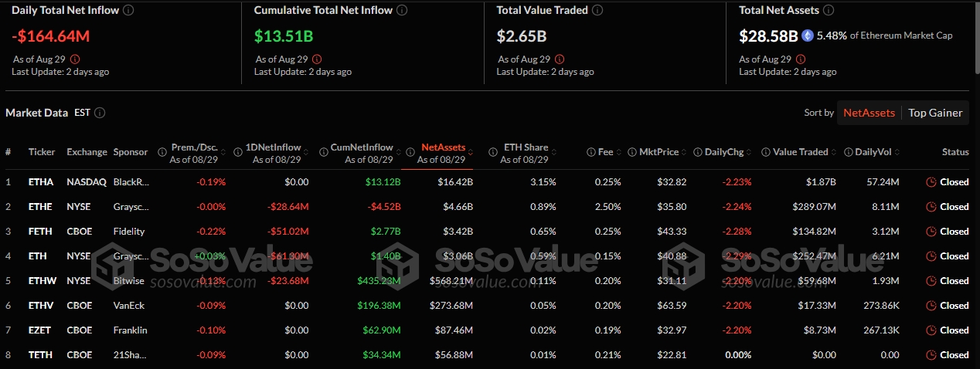
Task: Click the Ethereum logo next to 5.48%
Action: pyautogui.click(x=808, y=36)
